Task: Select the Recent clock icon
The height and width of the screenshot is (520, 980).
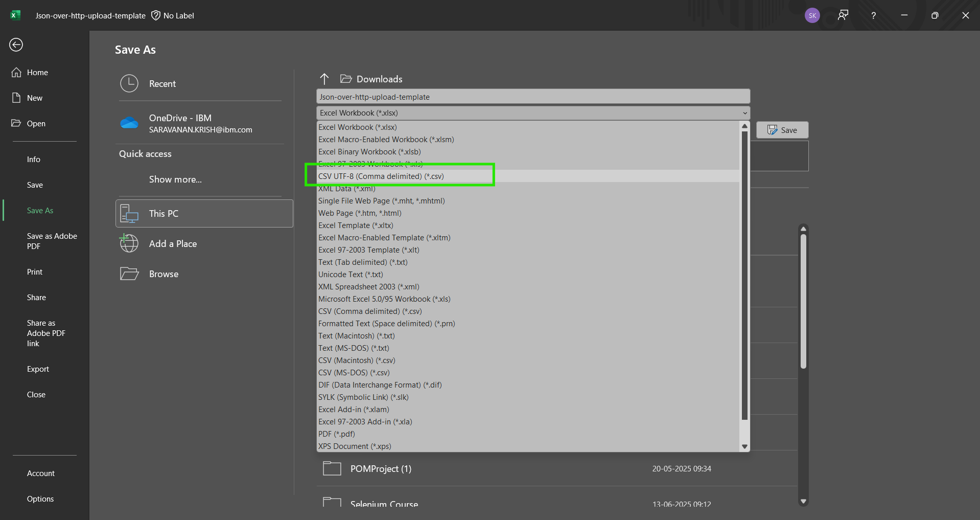Action: (129, 83)
